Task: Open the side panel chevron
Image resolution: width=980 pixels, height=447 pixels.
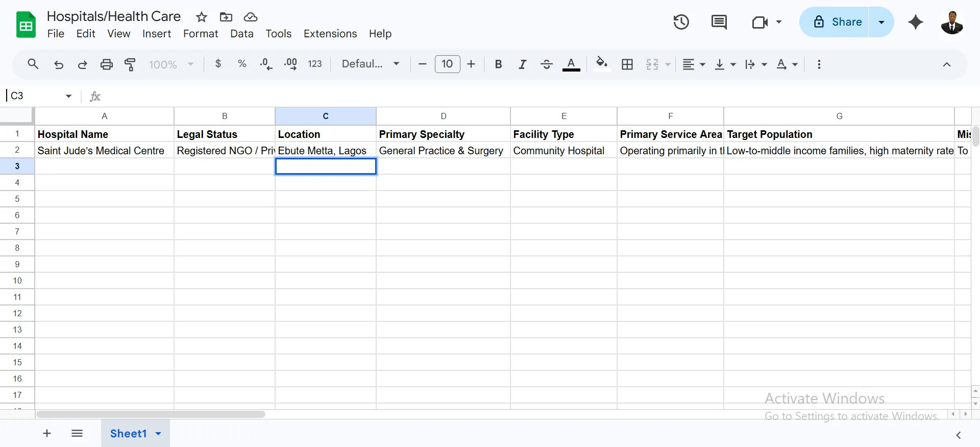Action: point(958,435)
